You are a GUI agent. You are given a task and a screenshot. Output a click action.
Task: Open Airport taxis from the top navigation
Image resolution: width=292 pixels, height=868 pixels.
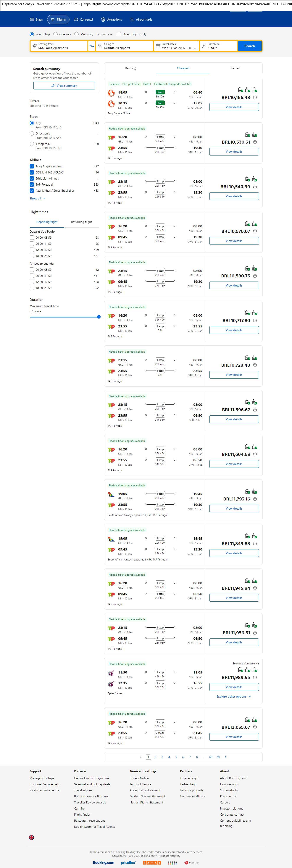point(141,19)
